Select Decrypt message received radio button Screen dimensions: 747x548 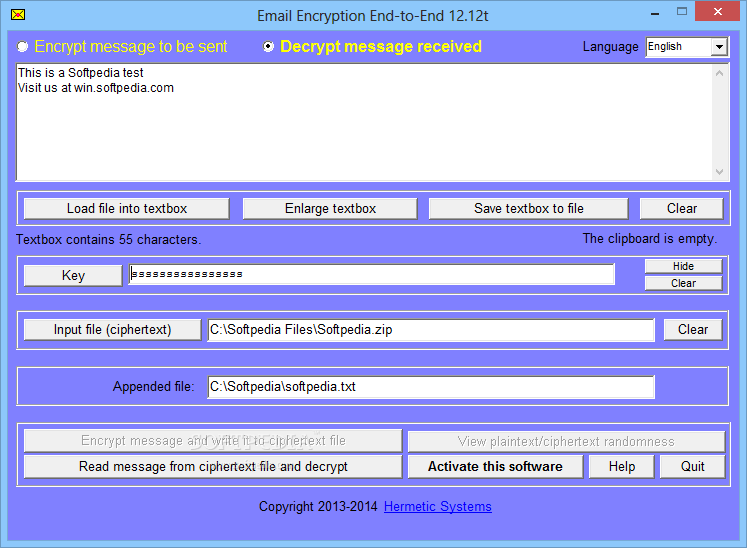pos(269,46)
